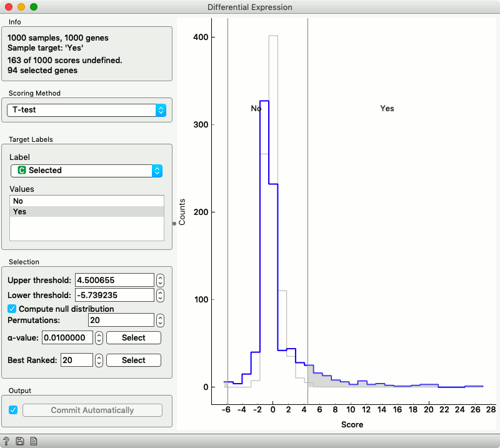This screenshot has height=448, width=500.
Task: Click the Lower threshold stepper arrows
Action: click(x=160, y=296)
